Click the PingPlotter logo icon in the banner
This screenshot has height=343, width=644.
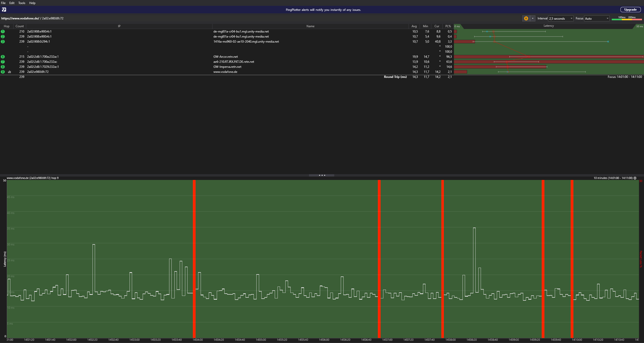(4, 10)
